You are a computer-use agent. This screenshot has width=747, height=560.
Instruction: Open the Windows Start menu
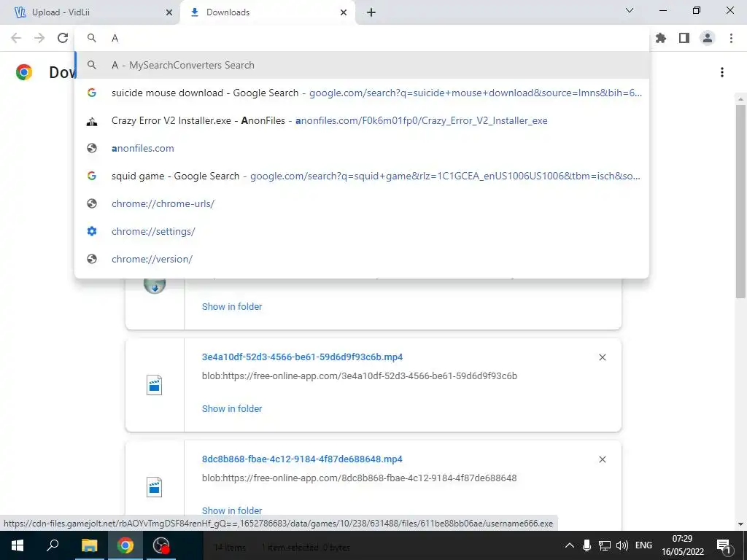click(x=18, y=545)
